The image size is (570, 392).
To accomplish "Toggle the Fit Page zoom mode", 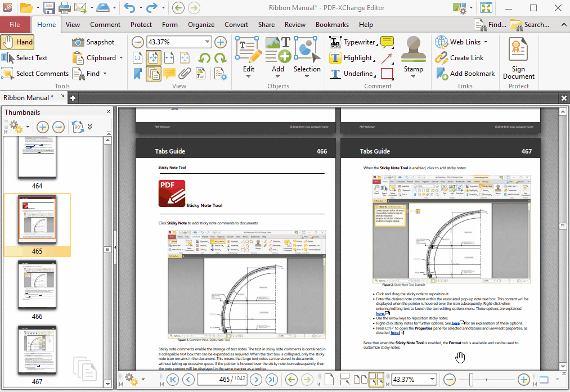I will 153,58.
